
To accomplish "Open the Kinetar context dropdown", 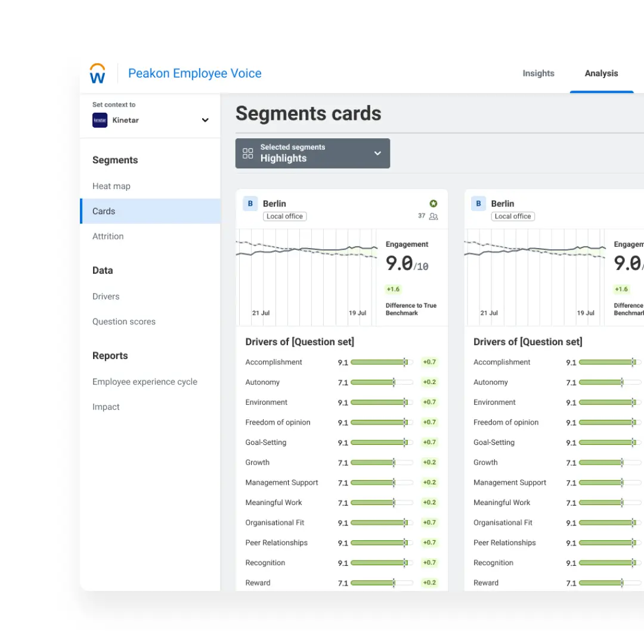I will coord(205,119).
